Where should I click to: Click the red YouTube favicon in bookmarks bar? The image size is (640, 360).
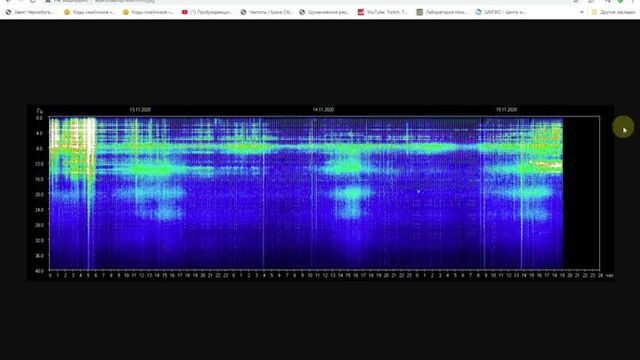pos(184,12)
